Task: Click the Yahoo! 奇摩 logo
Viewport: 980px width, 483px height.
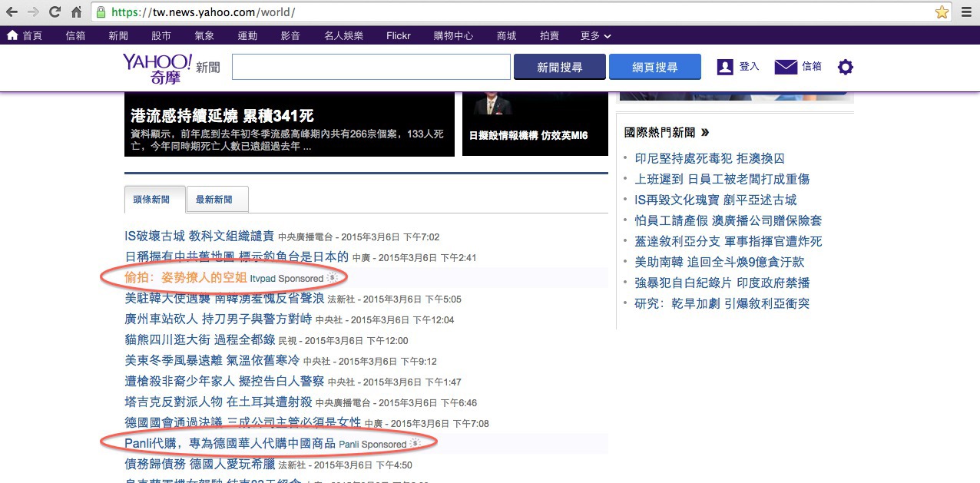Action: click(x=157, y=68)
